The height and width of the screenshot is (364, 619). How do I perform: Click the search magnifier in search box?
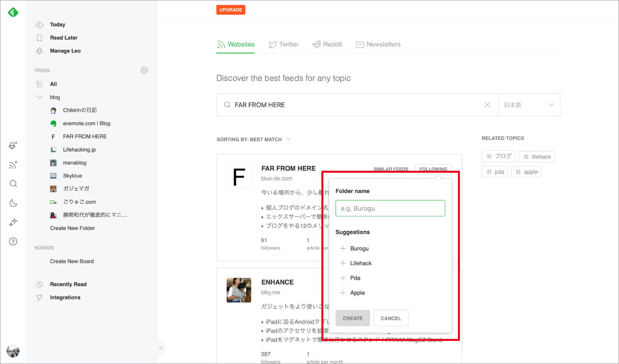pyautogui.click(x=227, y=105)
